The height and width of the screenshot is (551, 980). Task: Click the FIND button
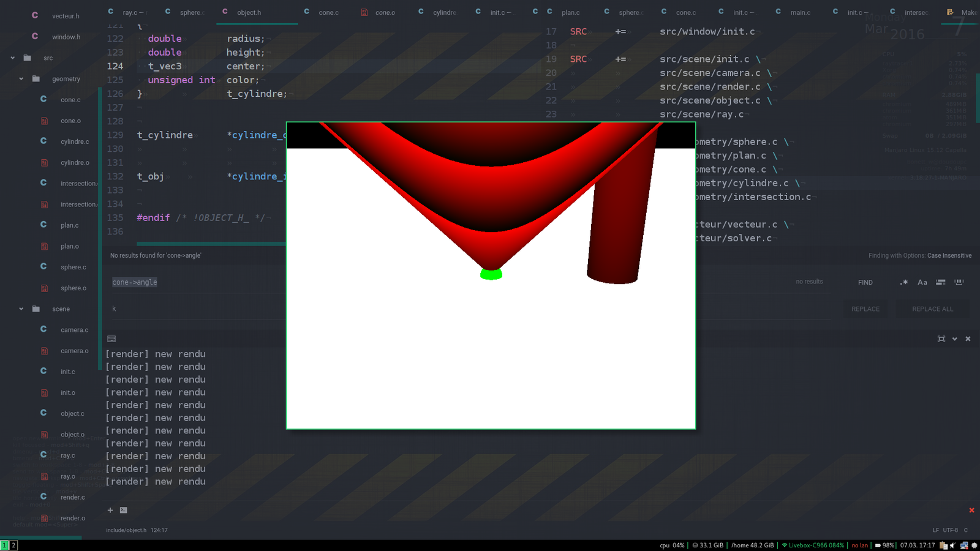point(865,282)
